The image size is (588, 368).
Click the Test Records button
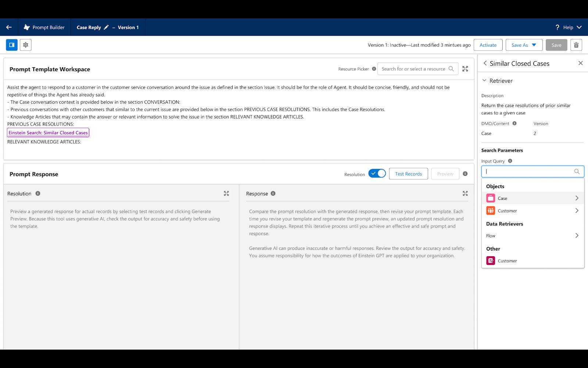(408, 174)
